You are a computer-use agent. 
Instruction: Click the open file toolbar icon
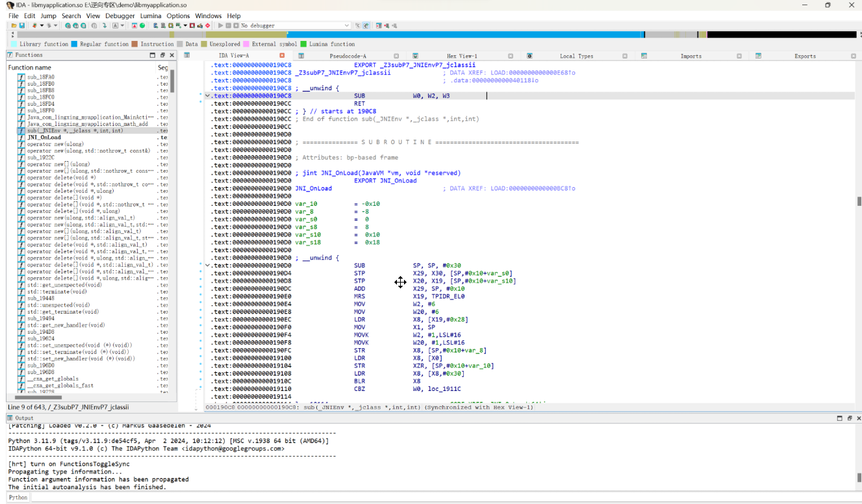pos(13,25)
